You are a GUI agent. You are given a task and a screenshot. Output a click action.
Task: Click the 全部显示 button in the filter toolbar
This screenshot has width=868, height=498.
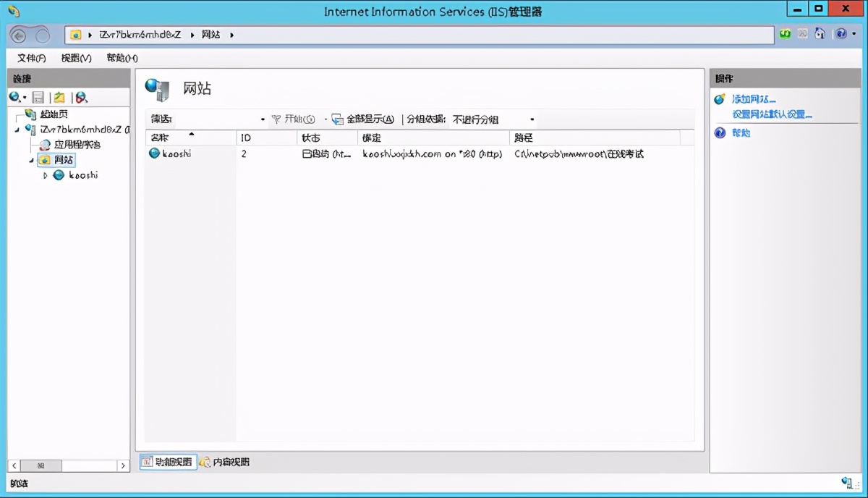(370, 119)
